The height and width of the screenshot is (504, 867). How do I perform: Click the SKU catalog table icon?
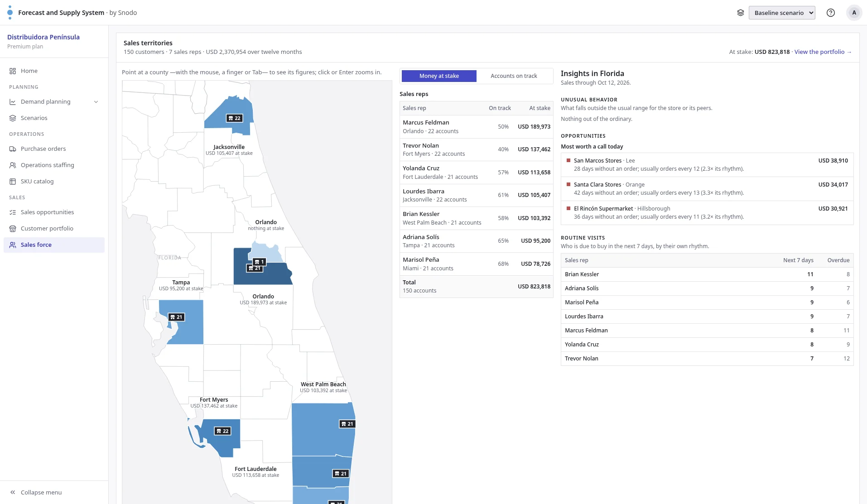click(x=13, y=182)
